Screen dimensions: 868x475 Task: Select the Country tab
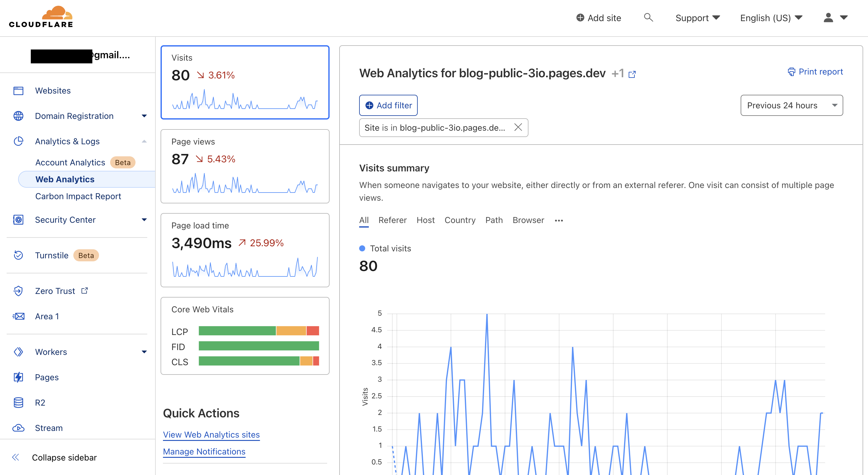coord(460,220)
